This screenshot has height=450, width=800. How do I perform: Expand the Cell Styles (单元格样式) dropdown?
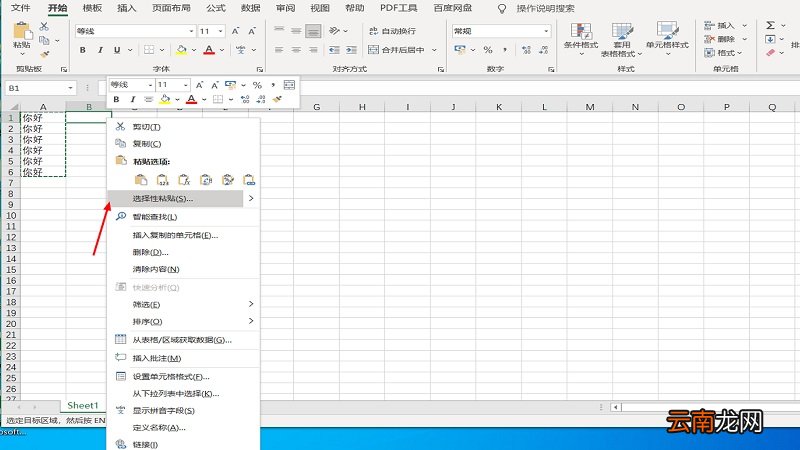(667, 53)
